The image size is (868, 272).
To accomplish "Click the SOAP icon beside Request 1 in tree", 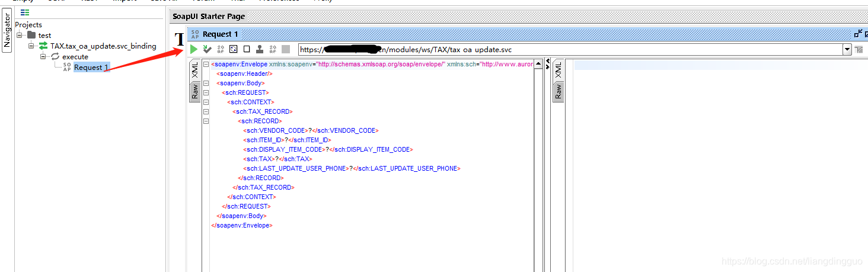I will point(67,67).
